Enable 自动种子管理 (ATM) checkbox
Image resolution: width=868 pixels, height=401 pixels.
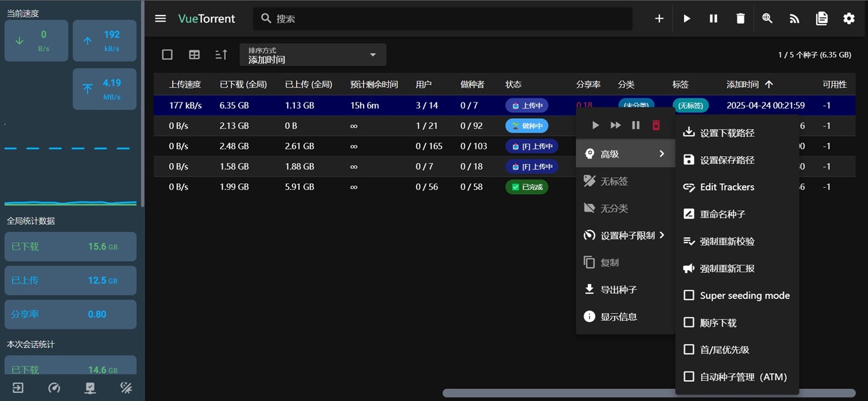click(689, 377)
